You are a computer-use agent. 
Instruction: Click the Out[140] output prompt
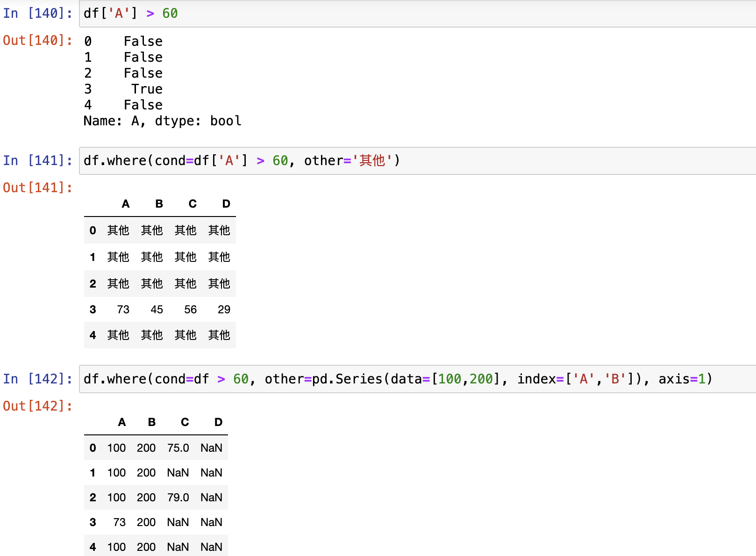coord(38,41)
